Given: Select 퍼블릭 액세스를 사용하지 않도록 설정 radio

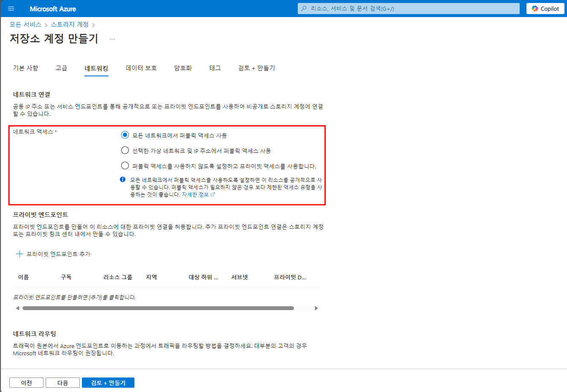Looking at the screenshot, I should (x=125, y=166).
